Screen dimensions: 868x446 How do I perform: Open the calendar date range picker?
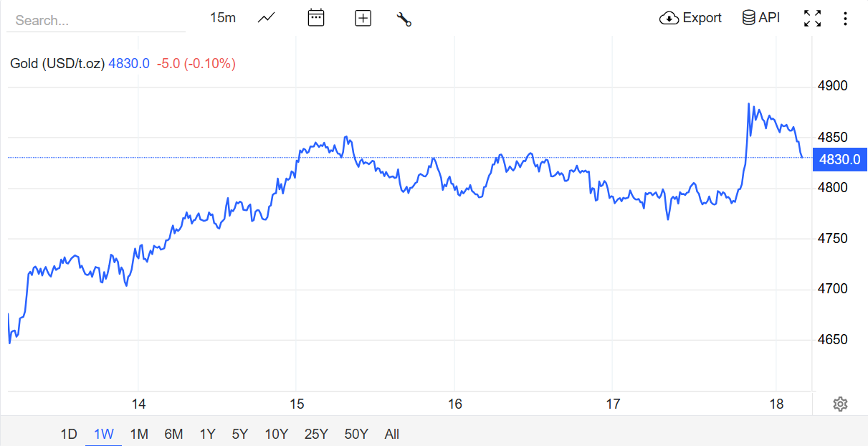point(316,18)
